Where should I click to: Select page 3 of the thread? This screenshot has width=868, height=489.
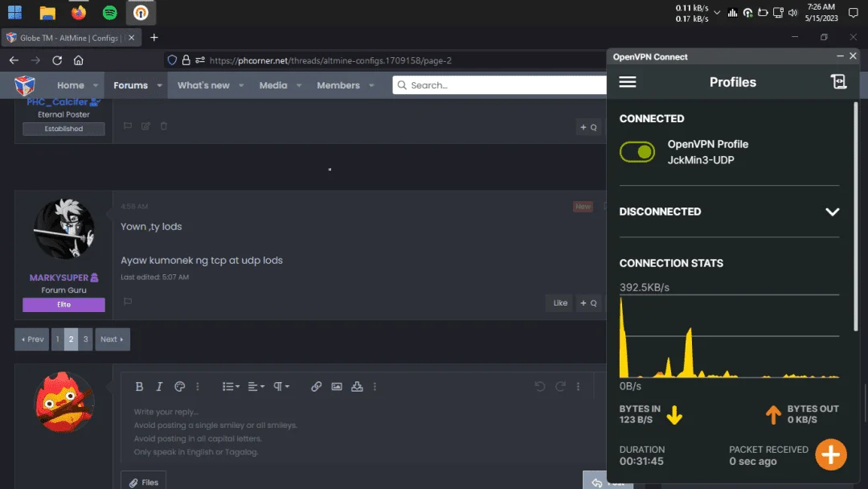pos(85,339)
